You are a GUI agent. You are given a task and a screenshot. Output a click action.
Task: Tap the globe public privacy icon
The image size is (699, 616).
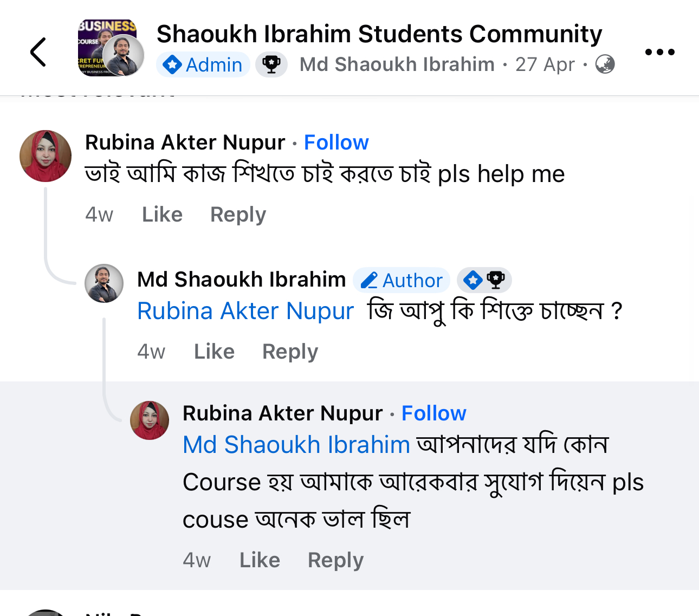coord(605,64)
